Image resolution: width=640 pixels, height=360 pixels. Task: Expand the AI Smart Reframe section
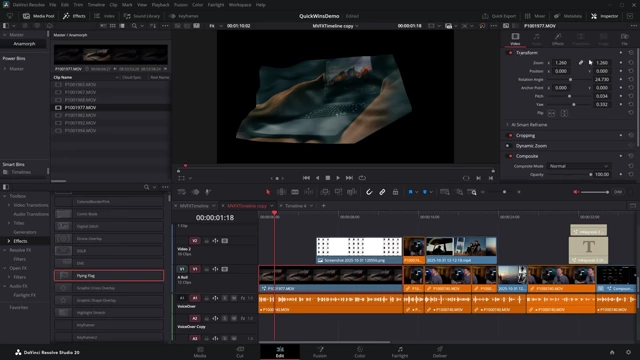pyautogui.click(x=507, y=124)
